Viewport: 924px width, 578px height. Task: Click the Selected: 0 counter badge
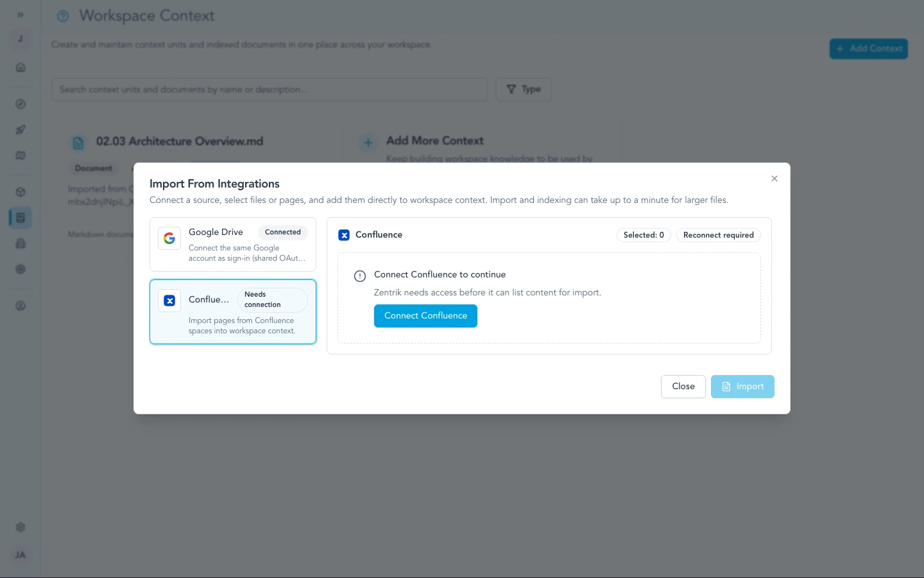click(x=644, y=235)
